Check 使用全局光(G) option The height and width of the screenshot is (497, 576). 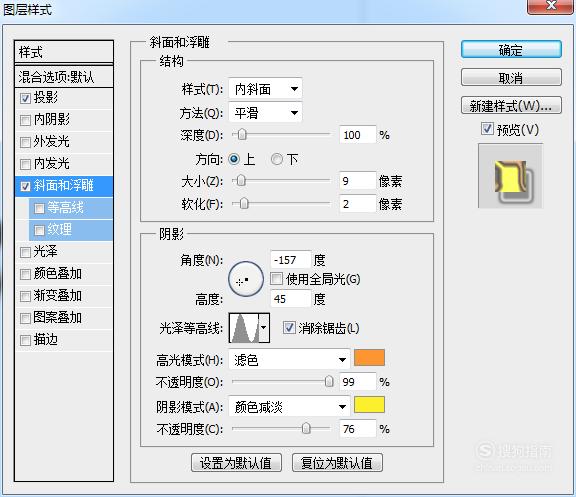pyautogui.click(x=276, y=279)
